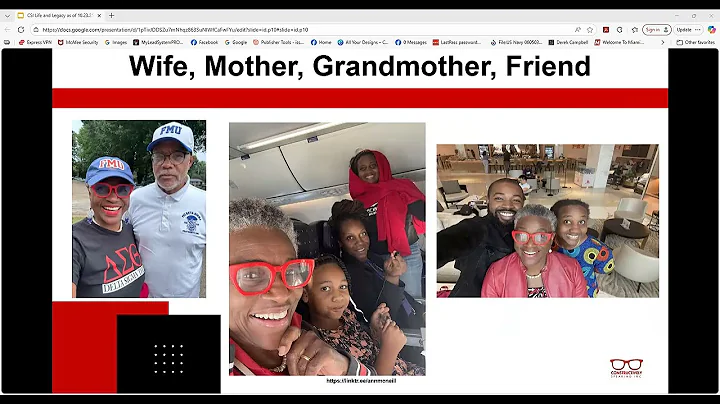Open the Other favorites folder
Screen dimensions: 720x404
point(696,42)
